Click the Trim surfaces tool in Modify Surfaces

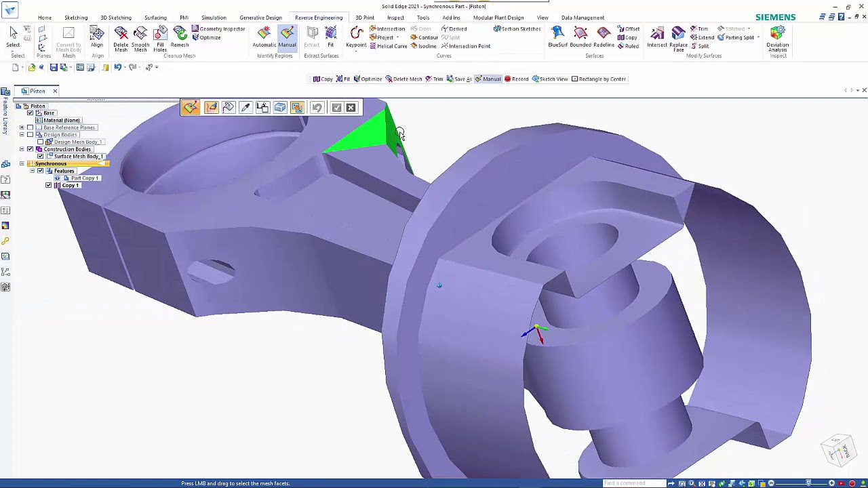699,29
